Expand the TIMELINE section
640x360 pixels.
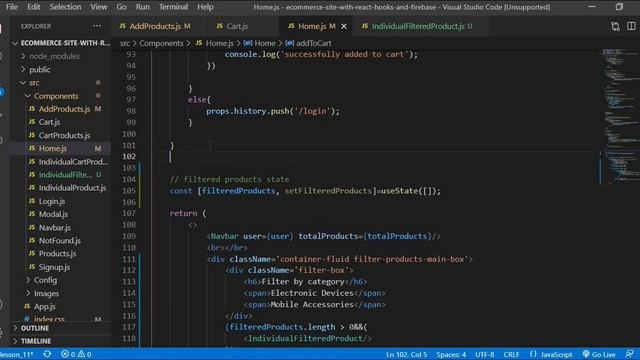point(60,341)
